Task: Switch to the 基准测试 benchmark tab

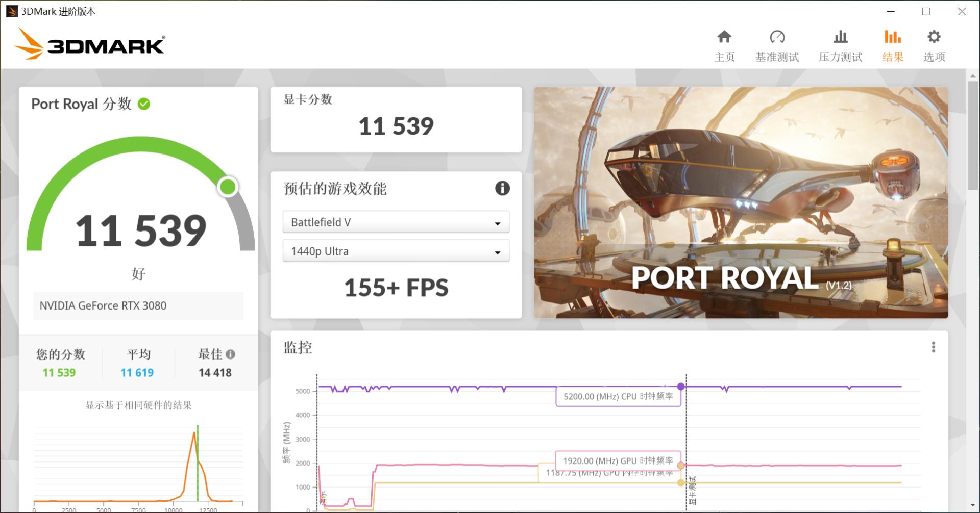Action: 777,45
